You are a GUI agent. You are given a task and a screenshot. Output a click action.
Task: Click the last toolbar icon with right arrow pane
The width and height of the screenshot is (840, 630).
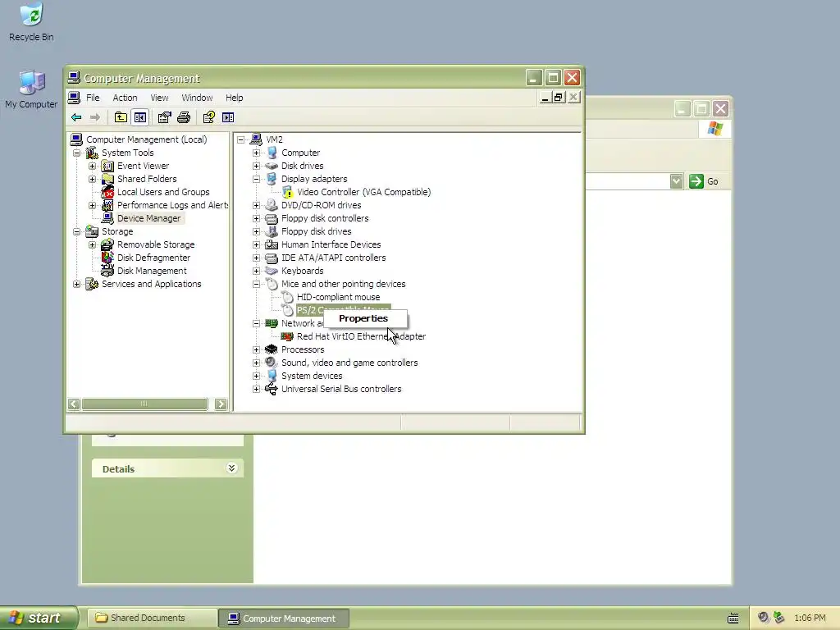click(228, 117)
